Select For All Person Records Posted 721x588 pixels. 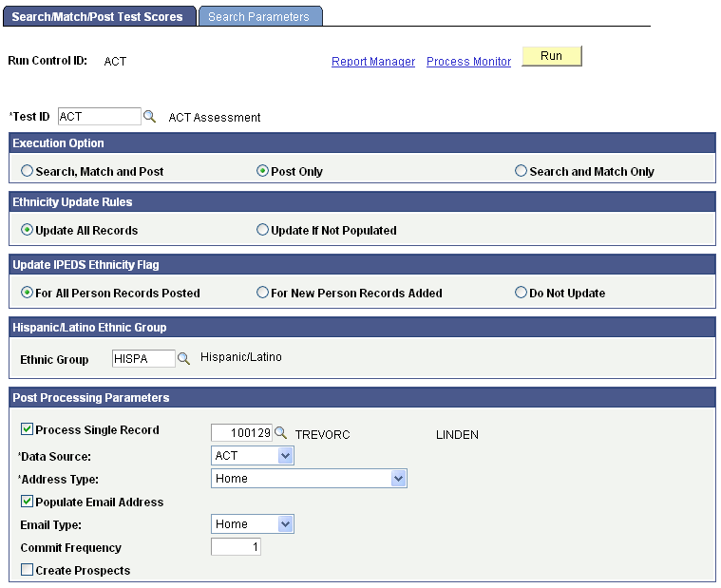pyautogui.click(x=28, y=293)
